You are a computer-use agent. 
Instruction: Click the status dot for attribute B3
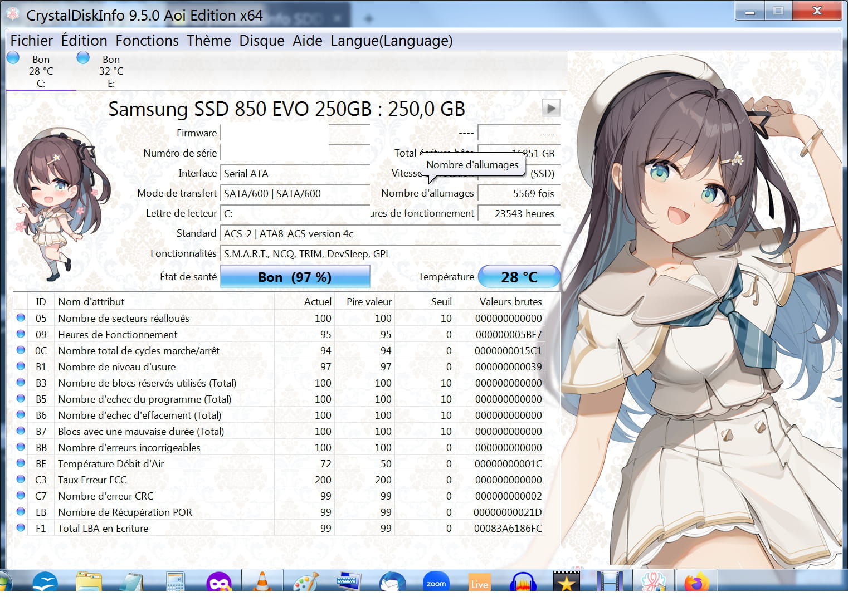pyautogui.click(x=21, y=383)
